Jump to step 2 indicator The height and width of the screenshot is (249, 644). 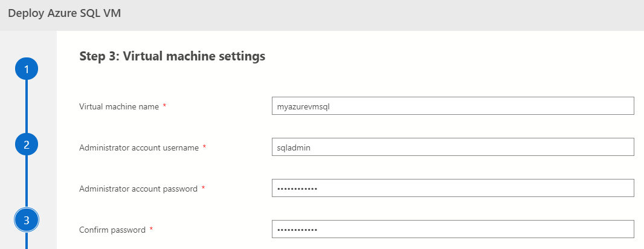(x=27, y=145)
